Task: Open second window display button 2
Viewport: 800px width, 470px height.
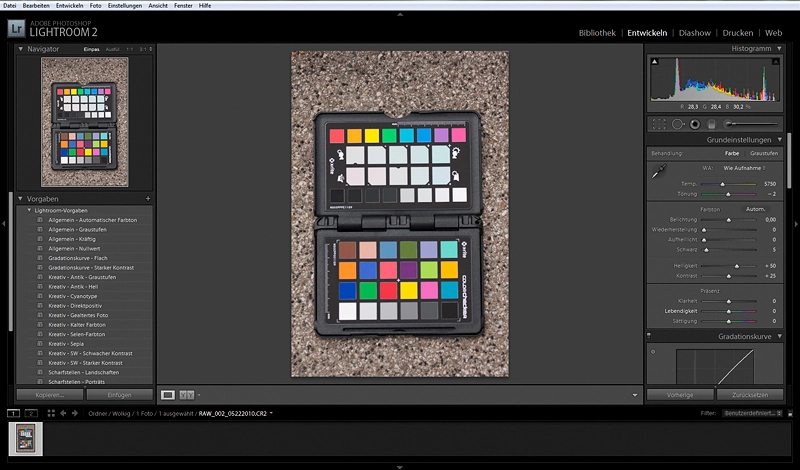Action: click(31, 413)
